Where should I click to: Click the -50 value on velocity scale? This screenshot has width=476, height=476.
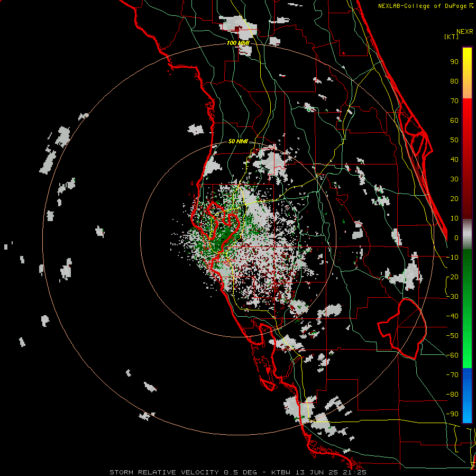tap(452, 336)
